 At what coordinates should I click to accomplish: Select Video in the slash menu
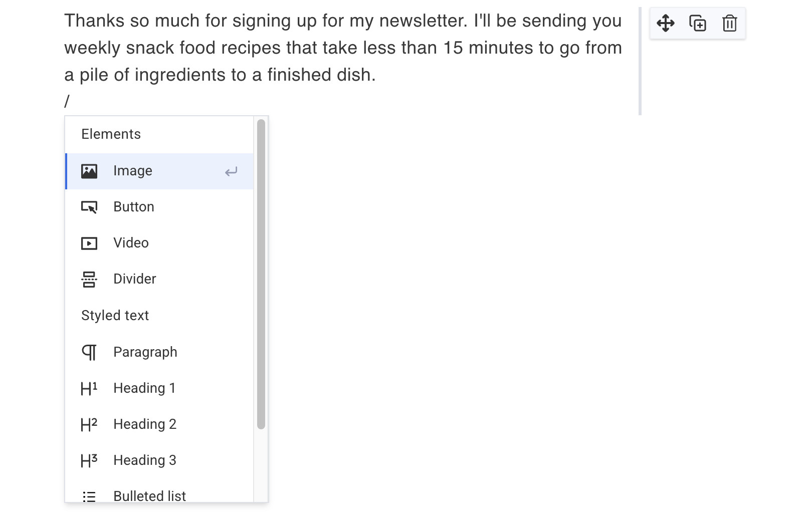coord(131,243)
